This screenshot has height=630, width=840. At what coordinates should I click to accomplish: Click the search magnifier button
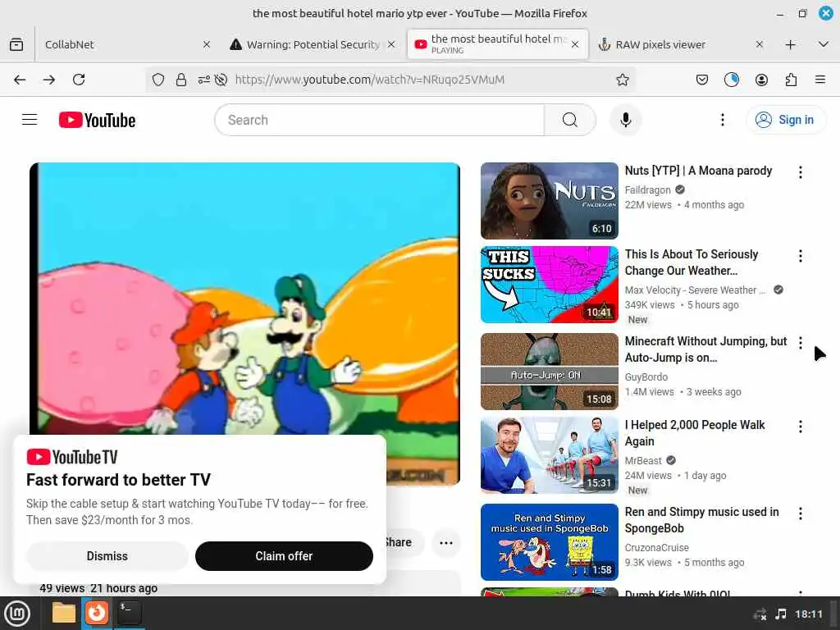point(570,120)
